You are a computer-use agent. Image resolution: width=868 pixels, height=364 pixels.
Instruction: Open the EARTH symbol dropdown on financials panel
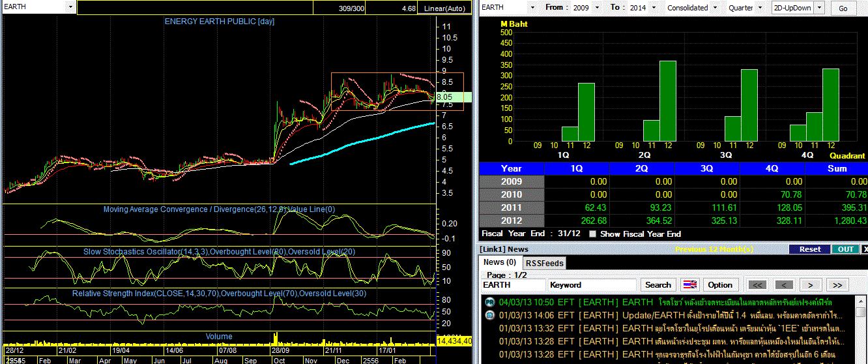[x=532, y=8]
